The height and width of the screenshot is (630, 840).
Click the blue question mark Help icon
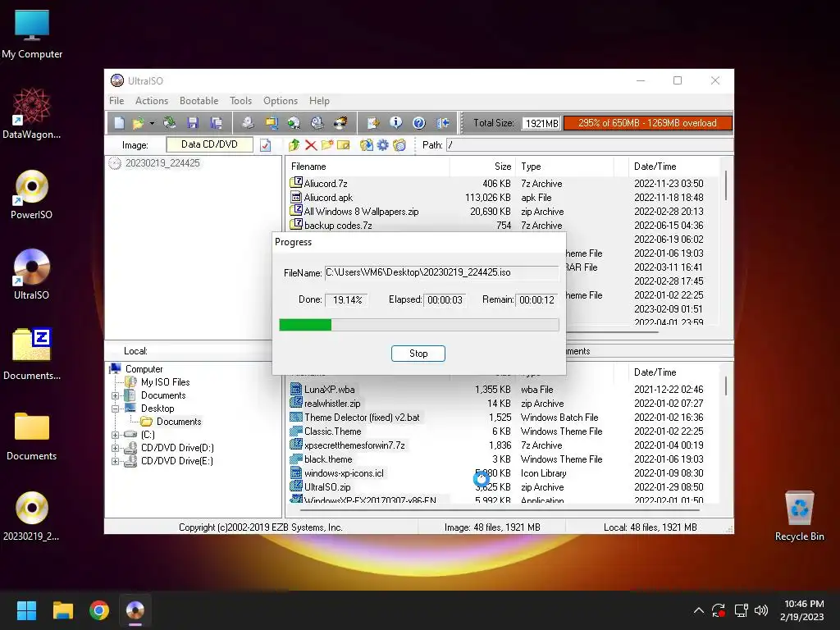pyautogui.click(x=419, y=123)
